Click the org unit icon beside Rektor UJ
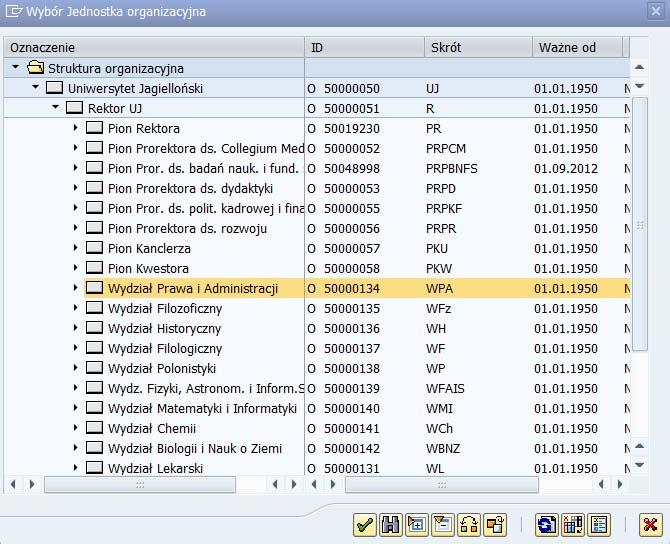This screenshot has height=544, width=670. coord(74,108)
